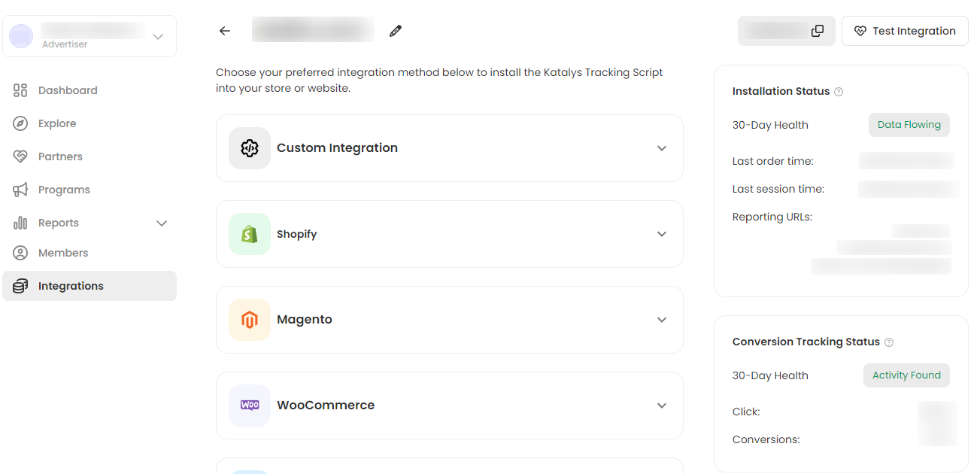The height and width of the screenshot is (474, 980).
Task: Click Installation Status help icon
Action: pyautogui.click(x=839, y=92)
